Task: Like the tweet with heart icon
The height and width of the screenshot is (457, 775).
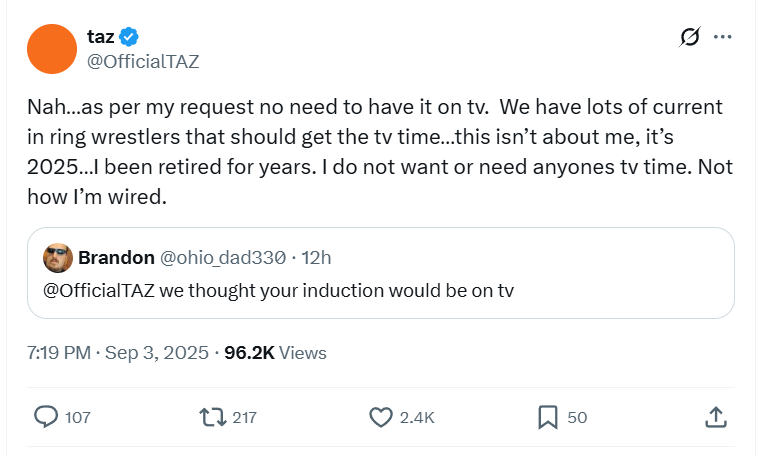Action: click(x=381, y=417)
